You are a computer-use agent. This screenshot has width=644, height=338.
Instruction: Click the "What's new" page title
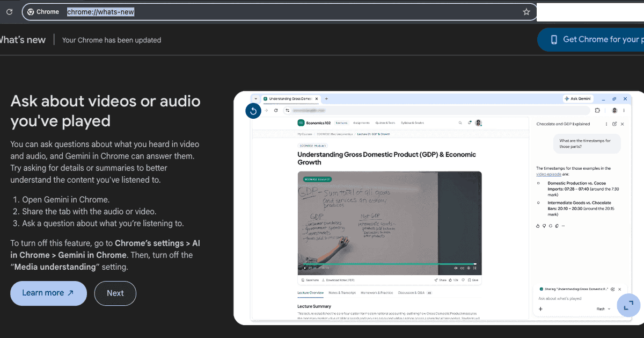tap(23, 40)
